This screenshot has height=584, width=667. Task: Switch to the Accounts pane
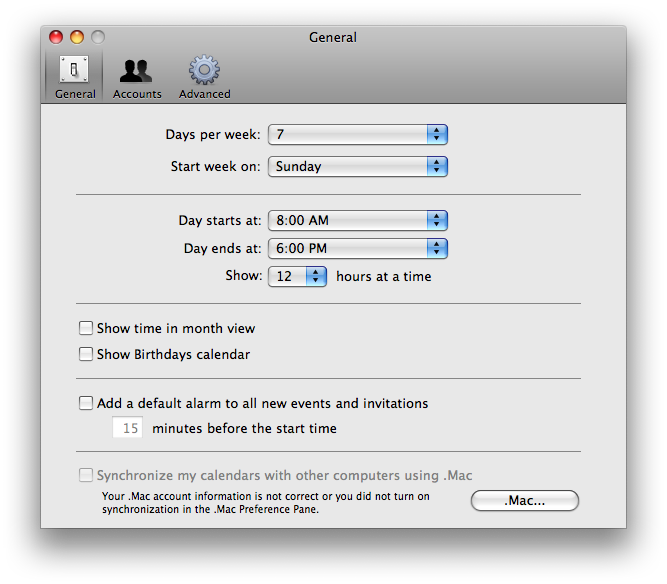[x=137, y=78]
